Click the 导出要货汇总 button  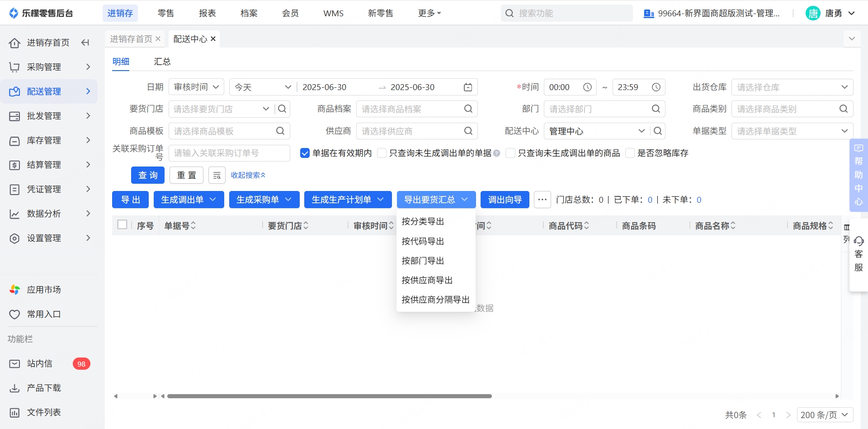click(436, 200)
